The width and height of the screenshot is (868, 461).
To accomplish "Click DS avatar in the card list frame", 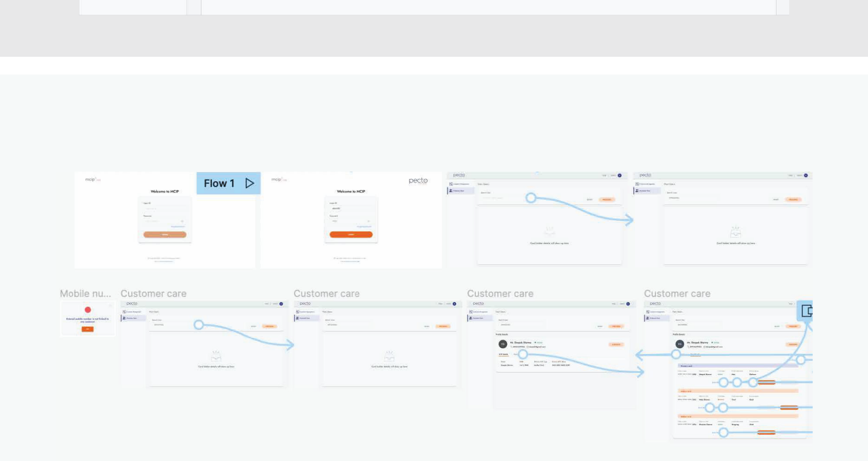I will pyautogui.click(x=680, y=344).
